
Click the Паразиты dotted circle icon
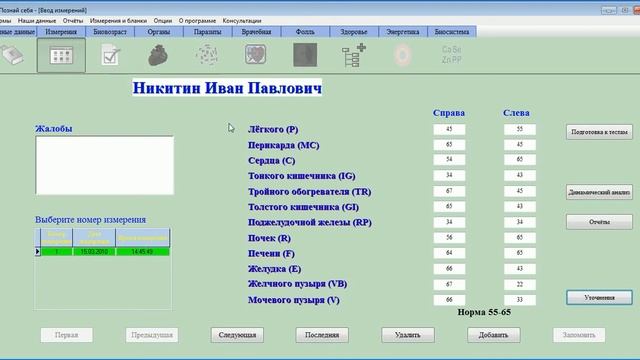click(x=207, y=55)
